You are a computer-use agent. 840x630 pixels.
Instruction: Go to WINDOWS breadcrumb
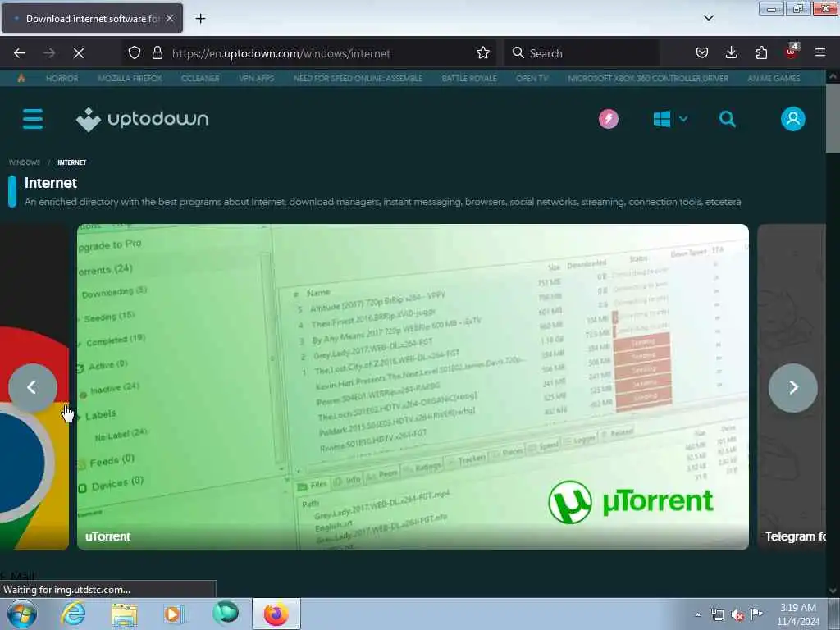point(25,162)
